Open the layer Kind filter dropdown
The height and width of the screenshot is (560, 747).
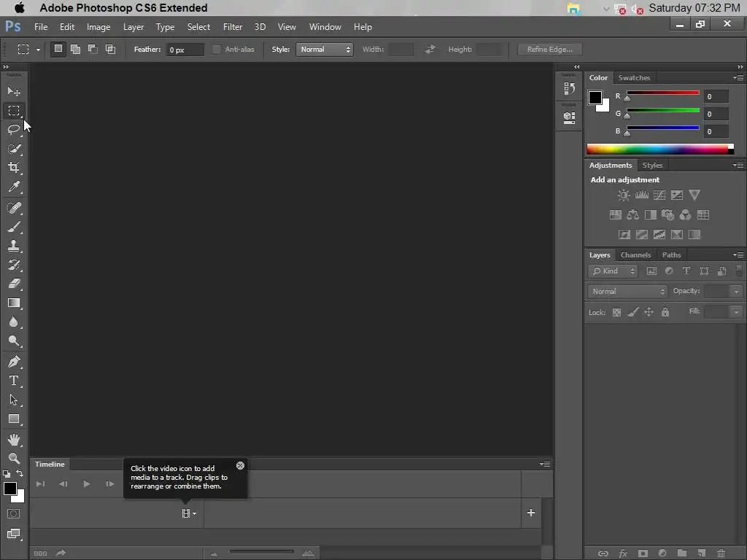613,271
